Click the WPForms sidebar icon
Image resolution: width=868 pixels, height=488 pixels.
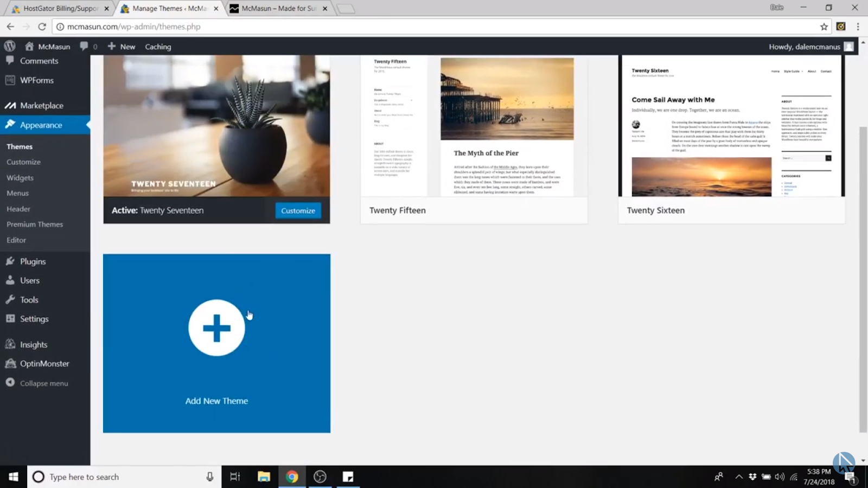[10, 80]
